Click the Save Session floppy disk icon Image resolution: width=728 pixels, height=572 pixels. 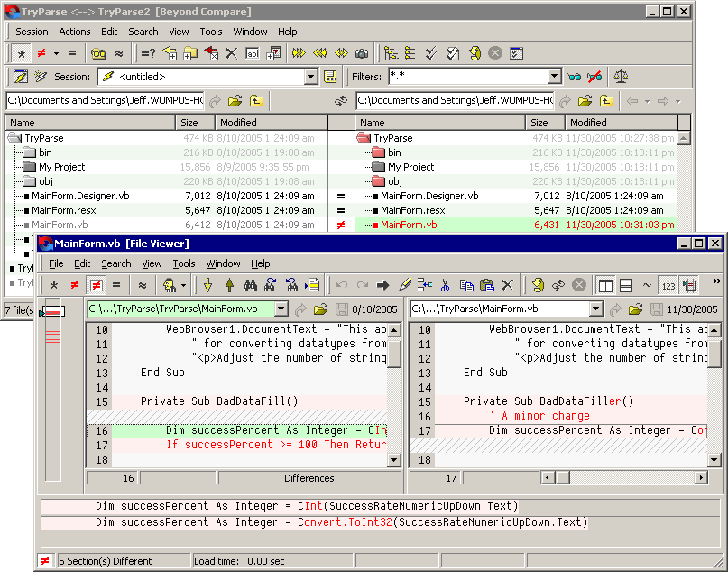coord(330,77)
